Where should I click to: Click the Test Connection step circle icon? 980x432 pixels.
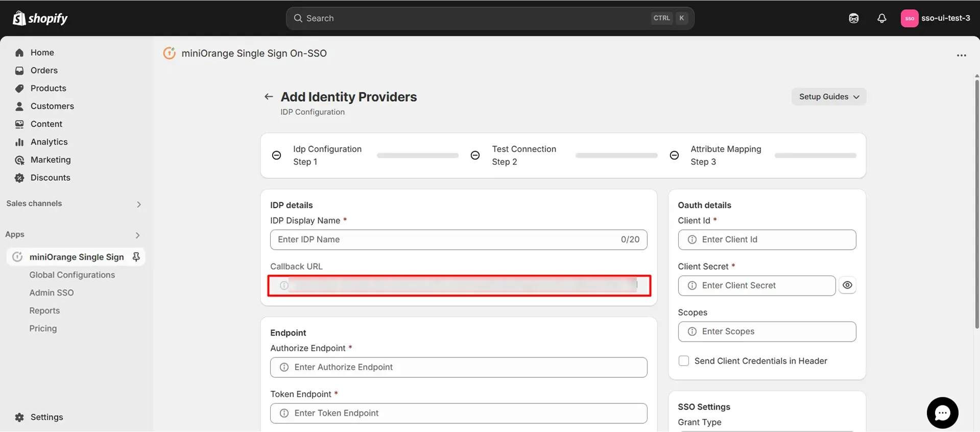click(475, 155)
